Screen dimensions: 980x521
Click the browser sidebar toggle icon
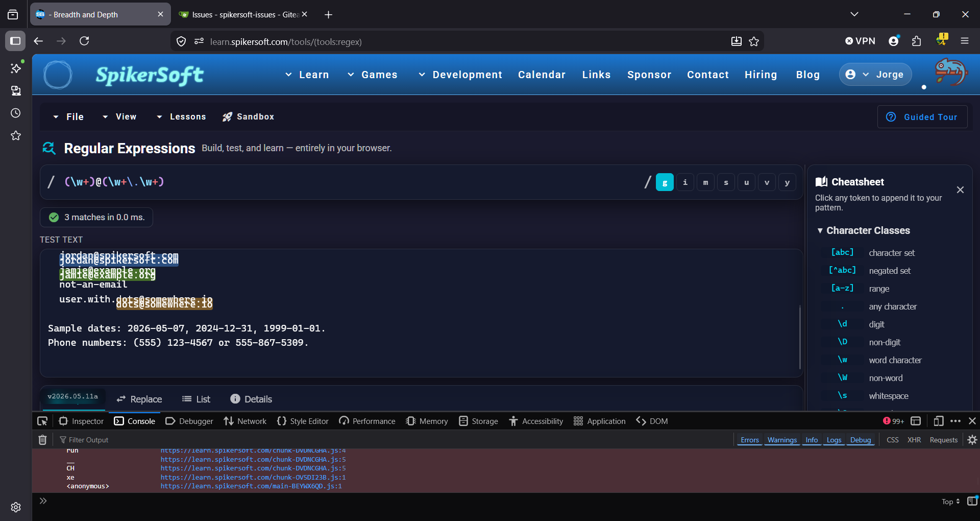tap(15, 41)
